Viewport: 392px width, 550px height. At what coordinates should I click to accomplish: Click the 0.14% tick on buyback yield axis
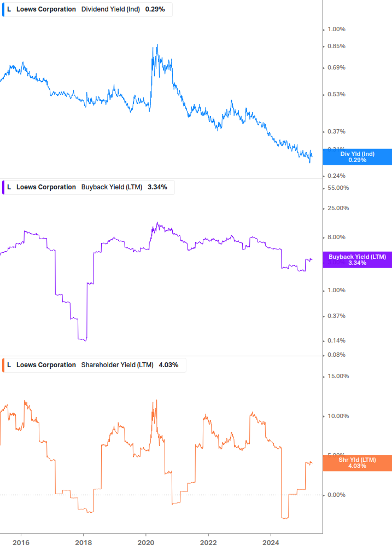(336, 340)
